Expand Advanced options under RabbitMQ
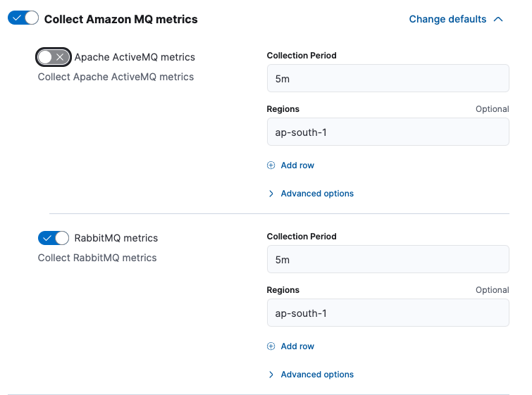The height and width of the screenshot is (395, 532). tap(317, 375)
